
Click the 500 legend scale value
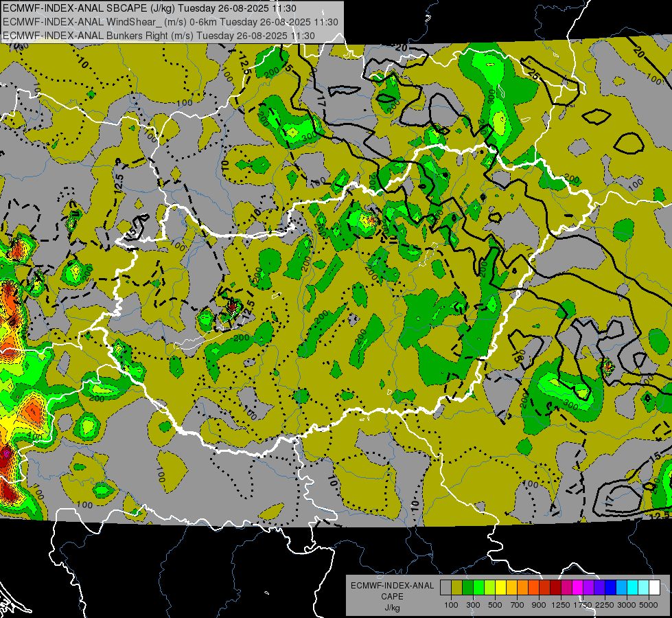(x=495, y=605)
